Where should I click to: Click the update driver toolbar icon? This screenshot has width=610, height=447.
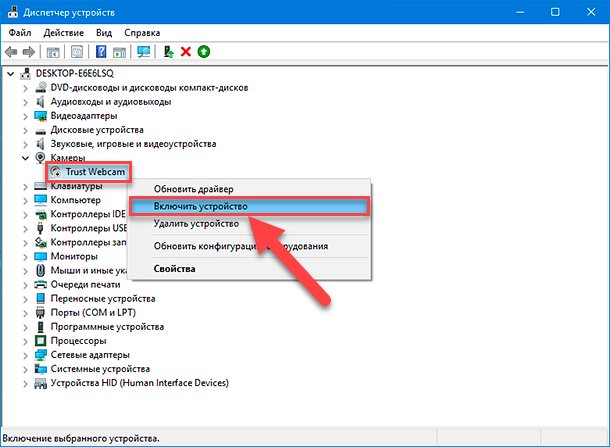click(x=168, y=52)
